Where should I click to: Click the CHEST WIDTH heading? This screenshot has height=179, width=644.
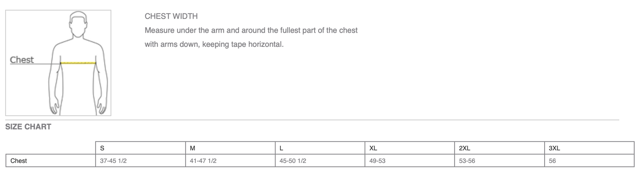pyautogui.click(x=171, y=17)
